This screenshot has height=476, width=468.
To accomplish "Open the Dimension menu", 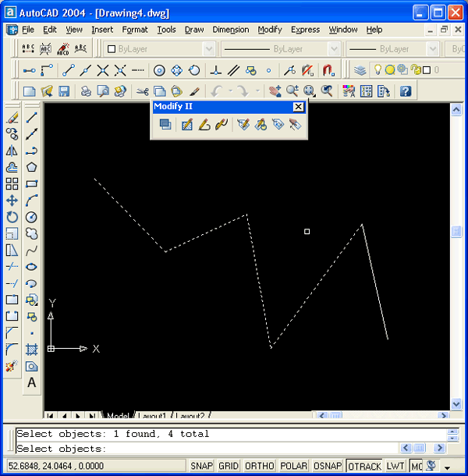I will pos(231,30).
